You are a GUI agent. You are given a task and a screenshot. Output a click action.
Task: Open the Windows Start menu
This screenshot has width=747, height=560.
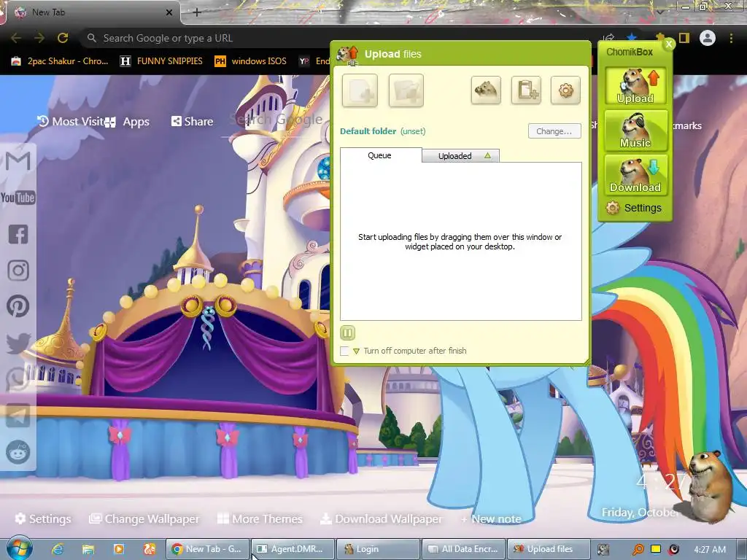[20, 548]
